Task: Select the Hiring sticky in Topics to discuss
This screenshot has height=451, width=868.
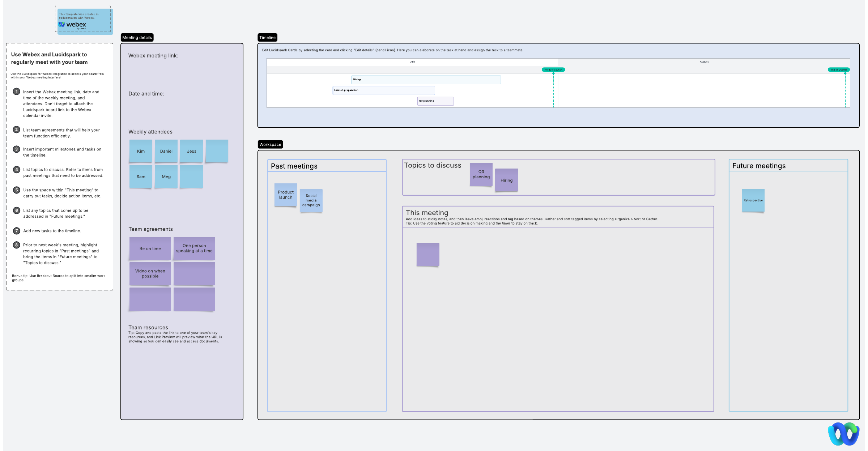Action: coord(506,180)
